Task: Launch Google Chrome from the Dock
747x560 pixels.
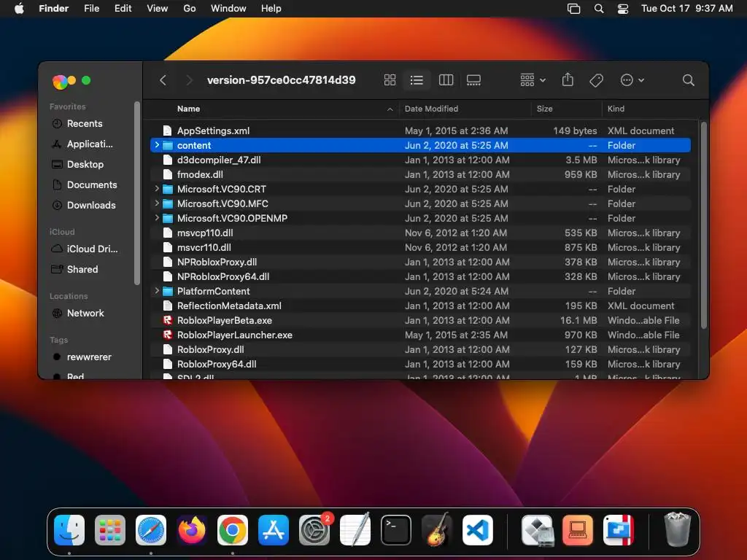Action: click(233, 529)
